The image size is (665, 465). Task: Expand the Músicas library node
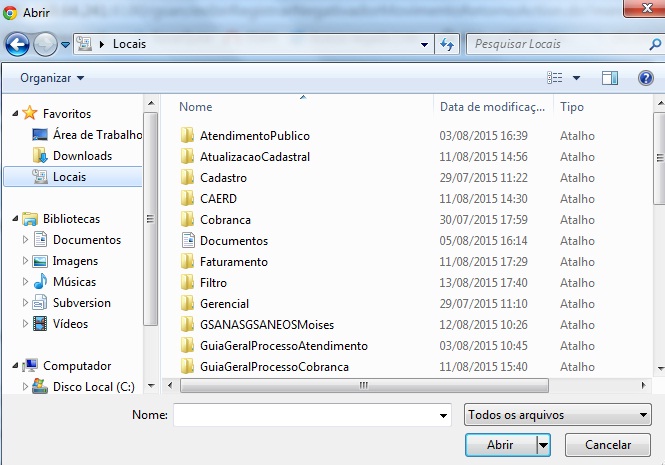click(25, 281)
